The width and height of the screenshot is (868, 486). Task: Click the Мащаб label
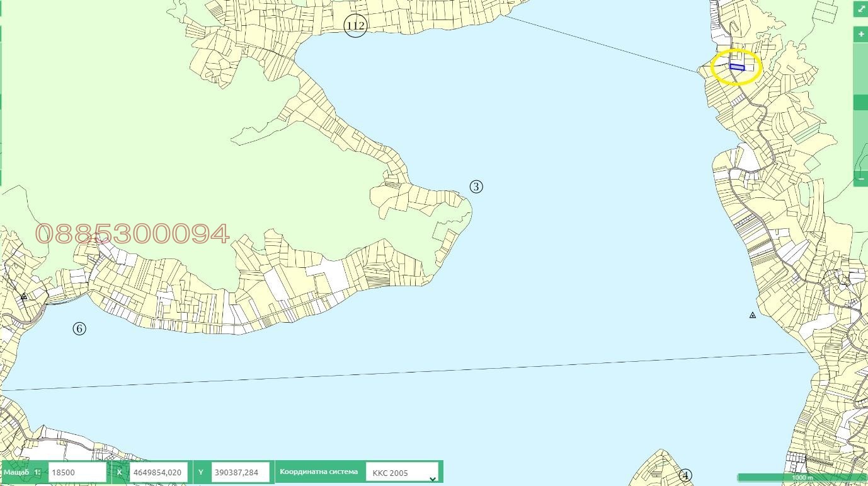pos(16,472)
